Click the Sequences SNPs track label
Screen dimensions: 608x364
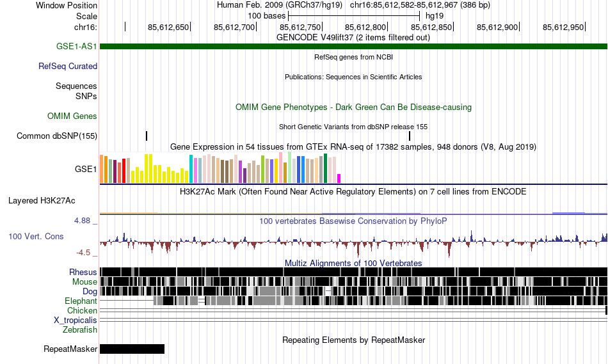point(76,91)
